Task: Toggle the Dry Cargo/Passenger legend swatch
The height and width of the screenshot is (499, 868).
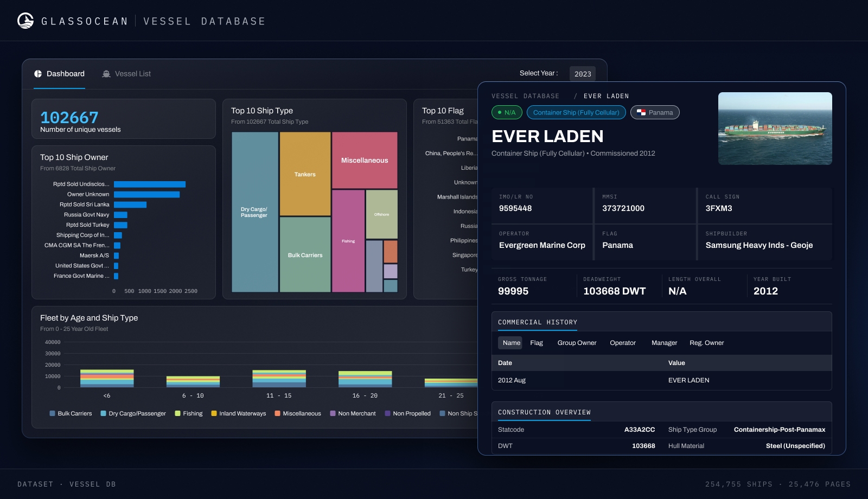Action: pos(103,413)
